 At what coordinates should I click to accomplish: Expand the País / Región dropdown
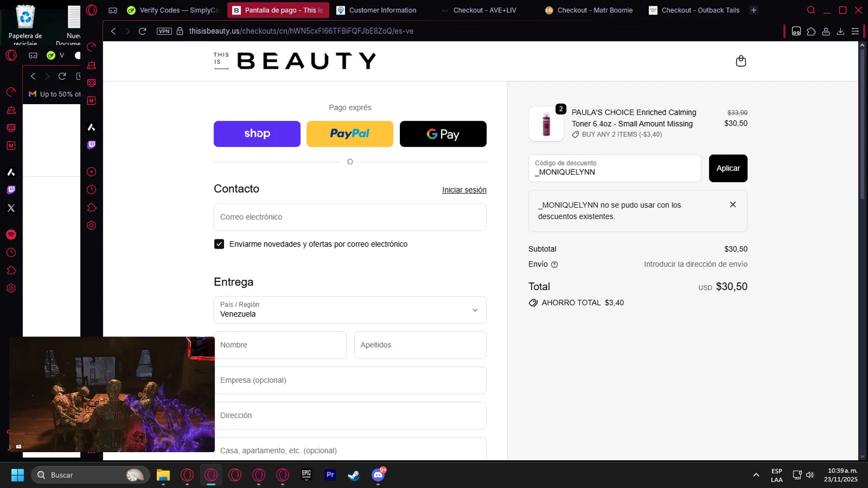pyautogui.click(x=350, y=310)
